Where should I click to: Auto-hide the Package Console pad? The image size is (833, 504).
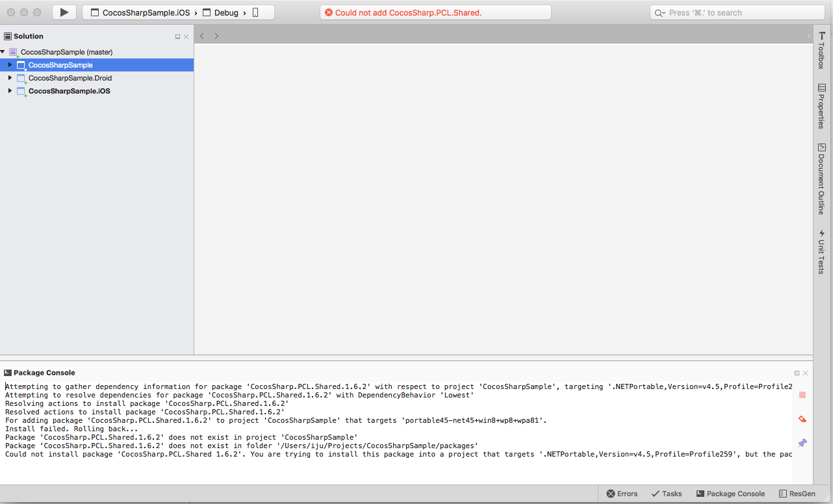pos(797,373)
